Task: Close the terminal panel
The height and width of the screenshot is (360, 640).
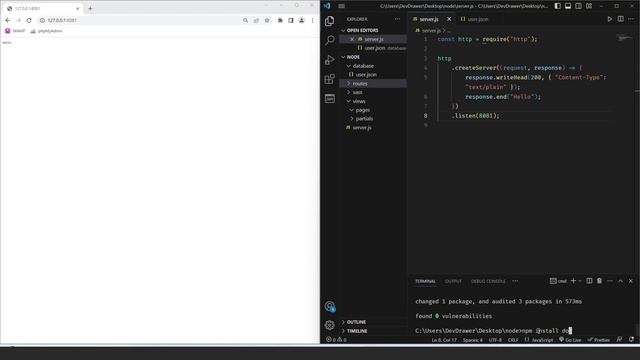Action: 631,281
